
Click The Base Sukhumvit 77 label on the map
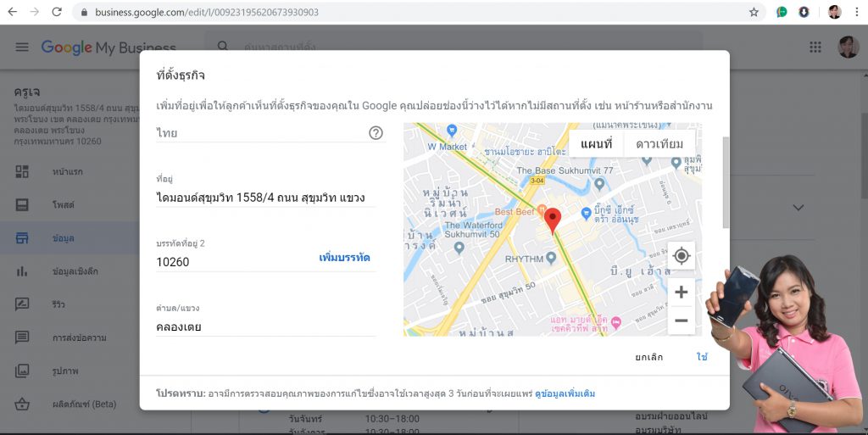tap(565, 170)
